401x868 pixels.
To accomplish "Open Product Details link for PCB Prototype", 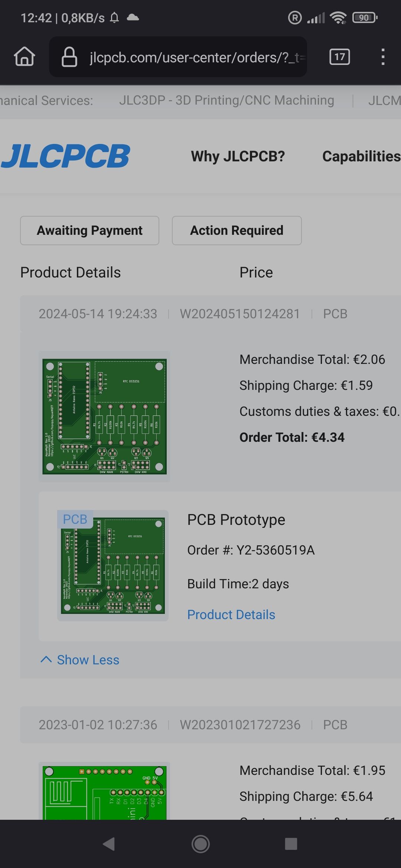I will (x=231, y=615).
